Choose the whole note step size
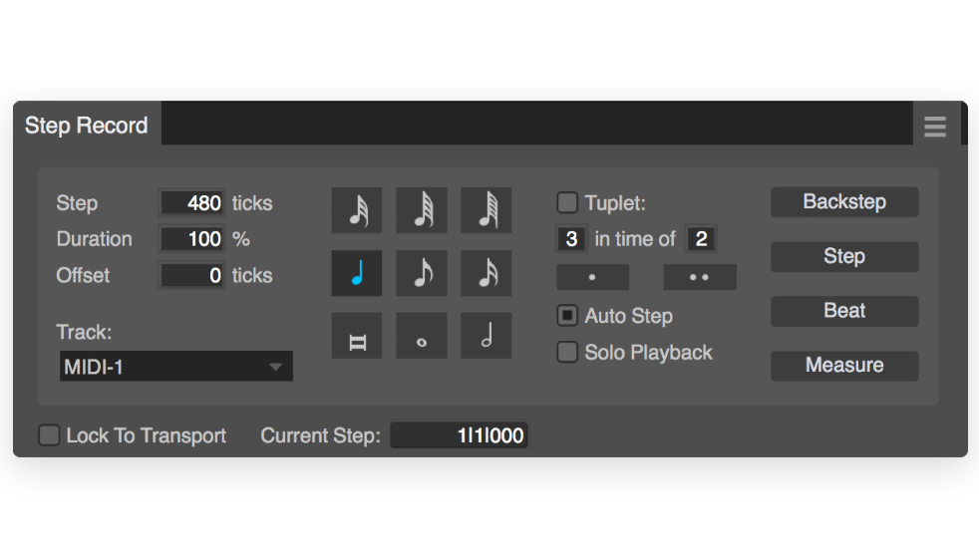Viewport: 979px width, 560px height. tap(422, 336)
